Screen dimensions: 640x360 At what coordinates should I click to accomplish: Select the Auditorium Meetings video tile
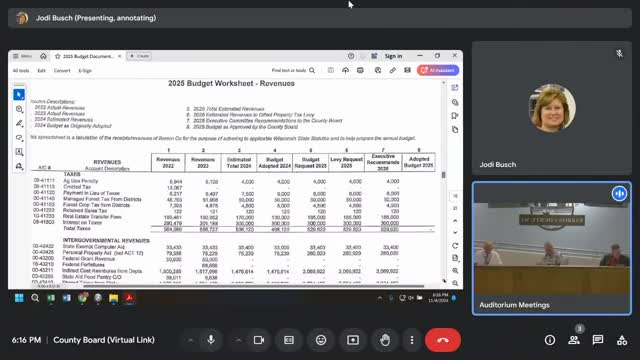coord(551,248)
